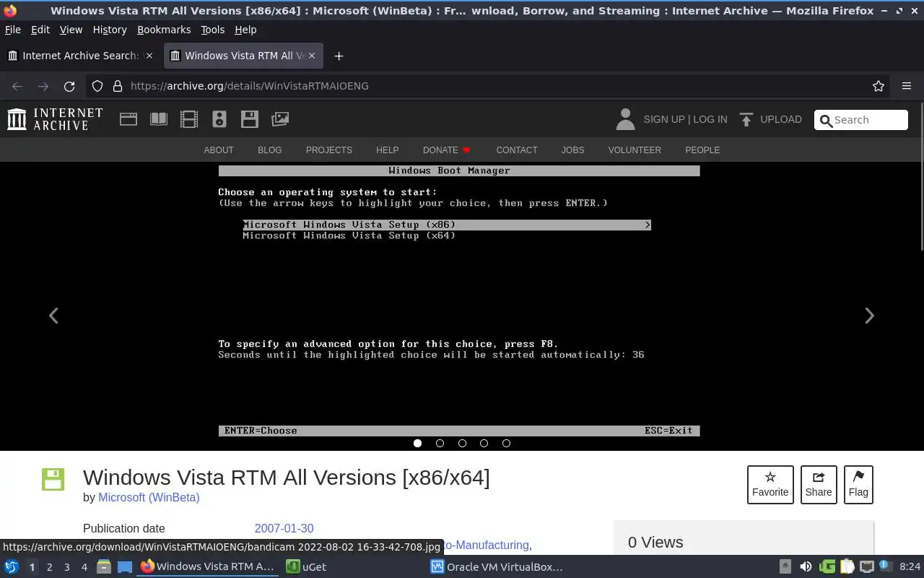Open the Edit menu
The image size is (924, 578).
pos(40,30)
